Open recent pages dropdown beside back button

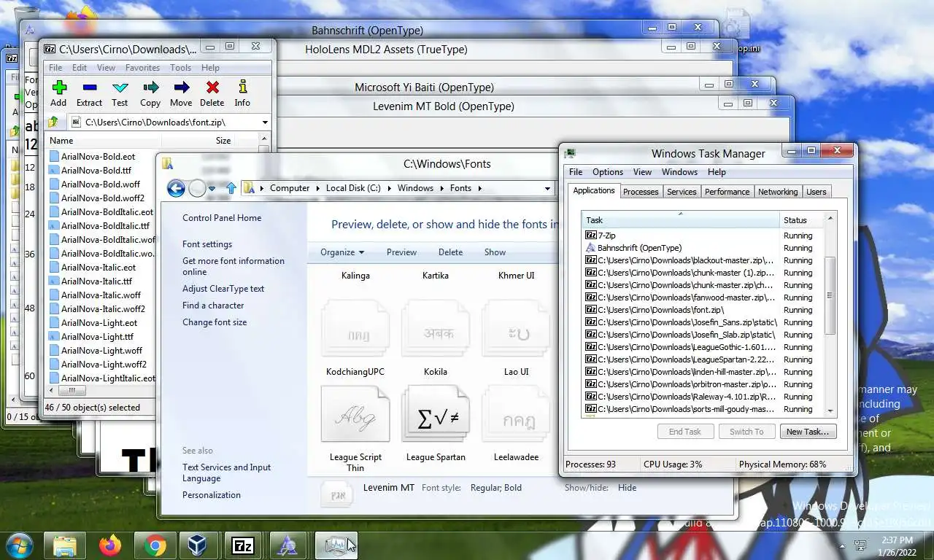212,188
